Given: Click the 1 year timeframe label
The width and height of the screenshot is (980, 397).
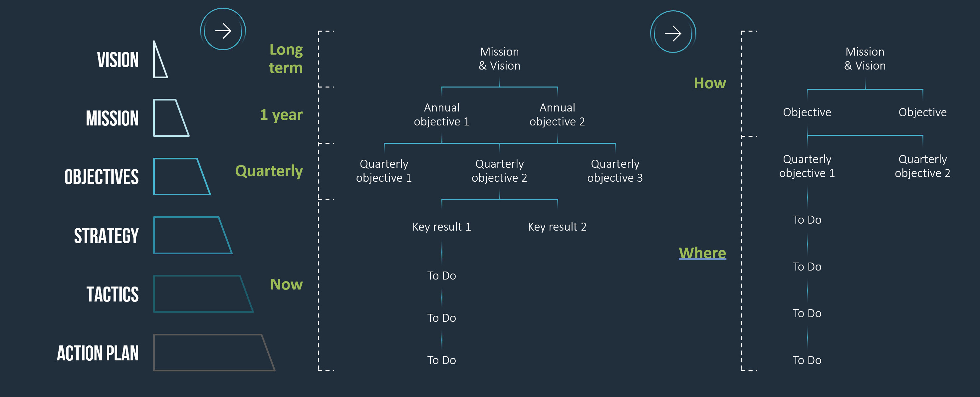Looking at the screenshot, I should [x=281, y=114].
